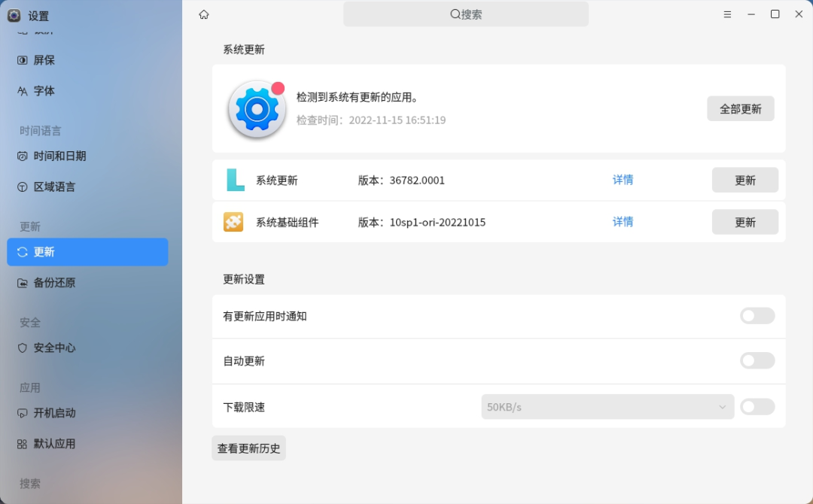Click the 搜索 search bar at top
The image size is (813, 504).
465,14
